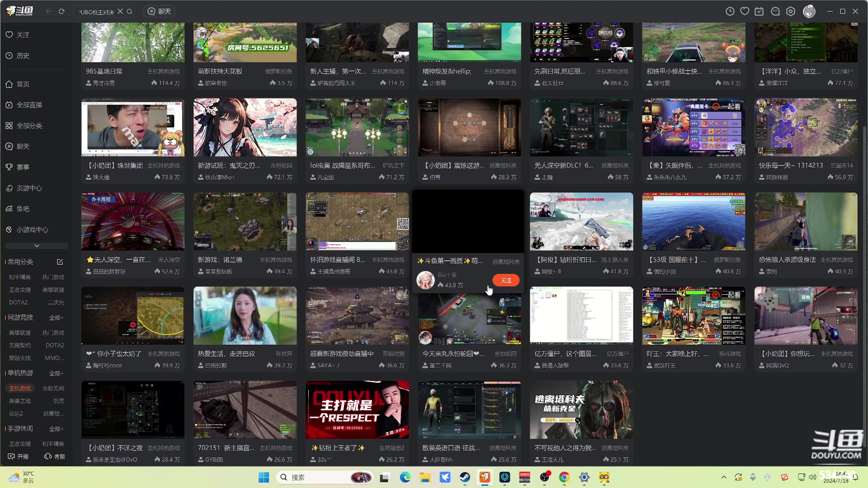Open settings with the gear icon
The width and height of the screenshot is (868, 488).
(790, 11)
